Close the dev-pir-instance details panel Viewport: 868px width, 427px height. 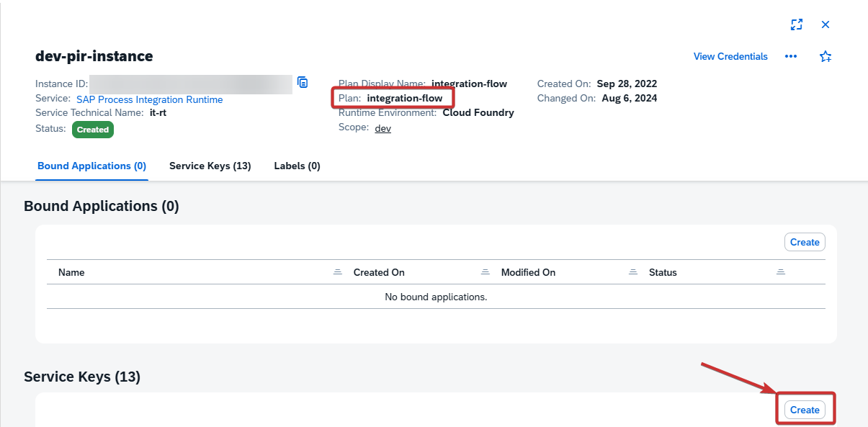coord(826,24)
